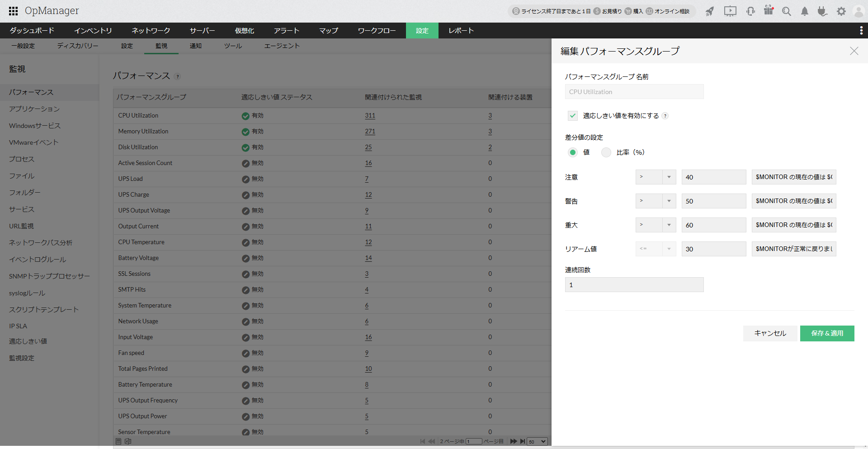
Task: Go to the first page arrow
Action: tap(423, 441)
